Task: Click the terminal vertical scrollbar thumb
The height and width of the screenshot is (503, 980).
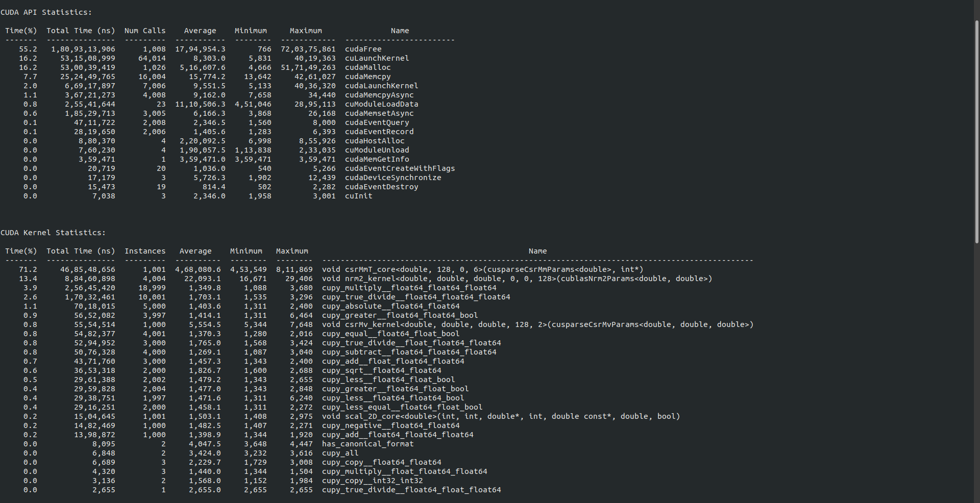Action: (977, 131)
